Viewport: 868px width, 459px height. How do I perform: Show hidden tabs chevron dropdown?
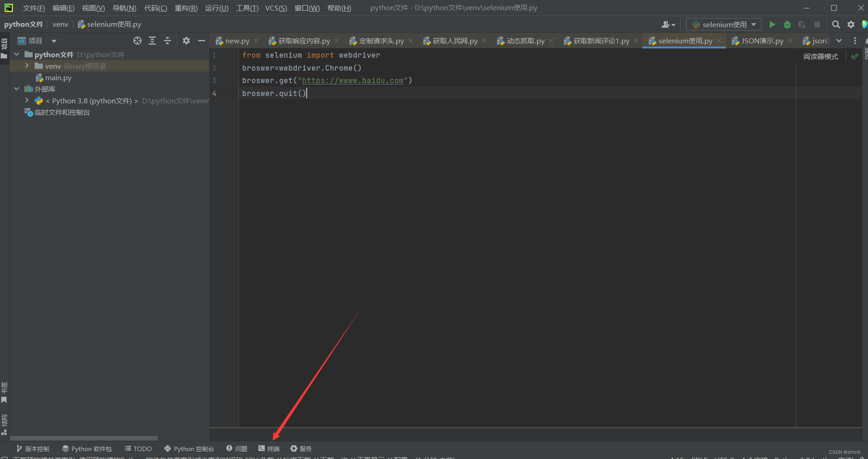pyautogui.click(x=839, y=41)
